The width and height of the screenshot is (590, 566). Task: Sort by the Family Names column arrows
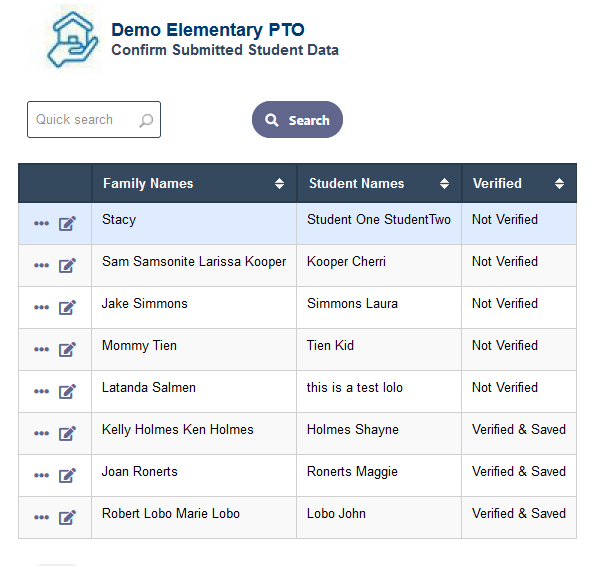click(279, 184)
